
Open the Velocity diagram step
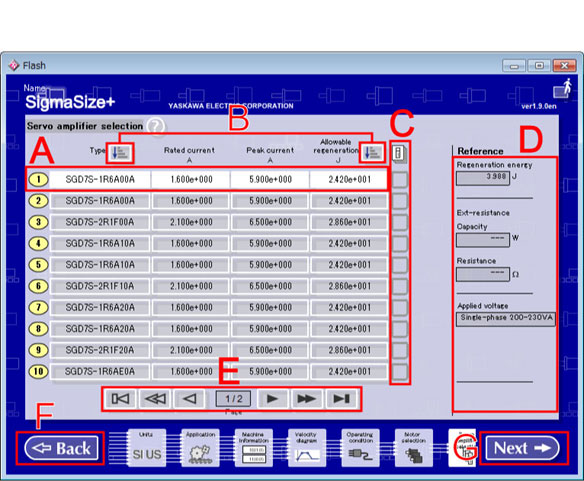pos(307,448)
